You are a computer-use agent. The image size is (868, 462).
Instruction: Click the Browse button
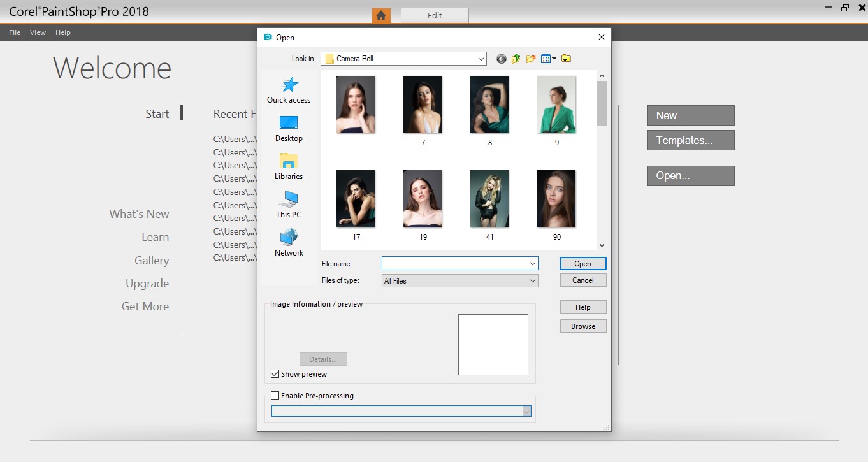(x=583, y=326)
